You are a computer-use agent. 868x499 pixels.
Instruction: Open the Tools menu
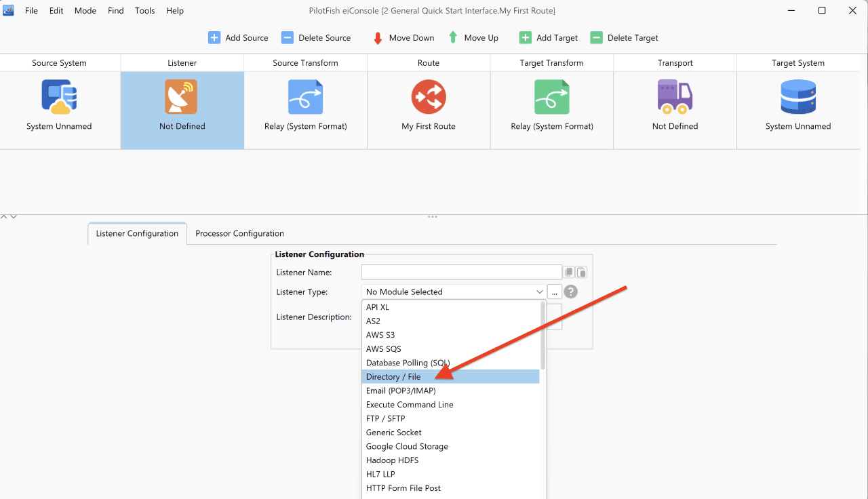tap(145, 11)
